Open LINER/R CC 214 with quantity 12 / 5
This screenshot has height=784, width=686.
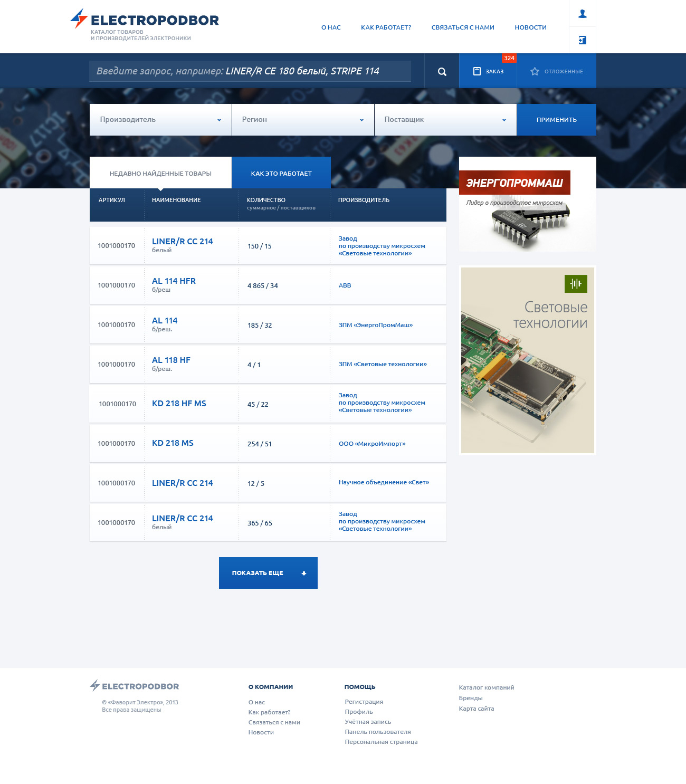(183, 483)
